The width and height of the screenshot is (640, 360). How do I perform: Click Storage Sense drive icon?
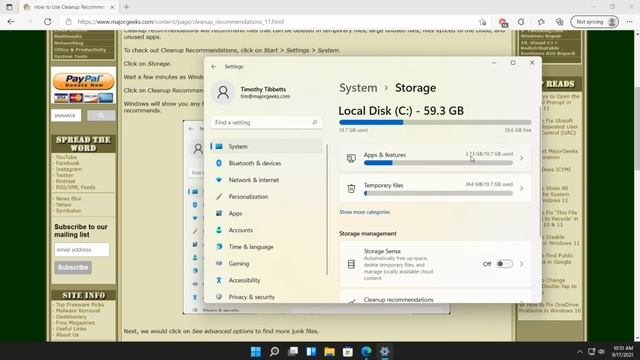(351, 264)
